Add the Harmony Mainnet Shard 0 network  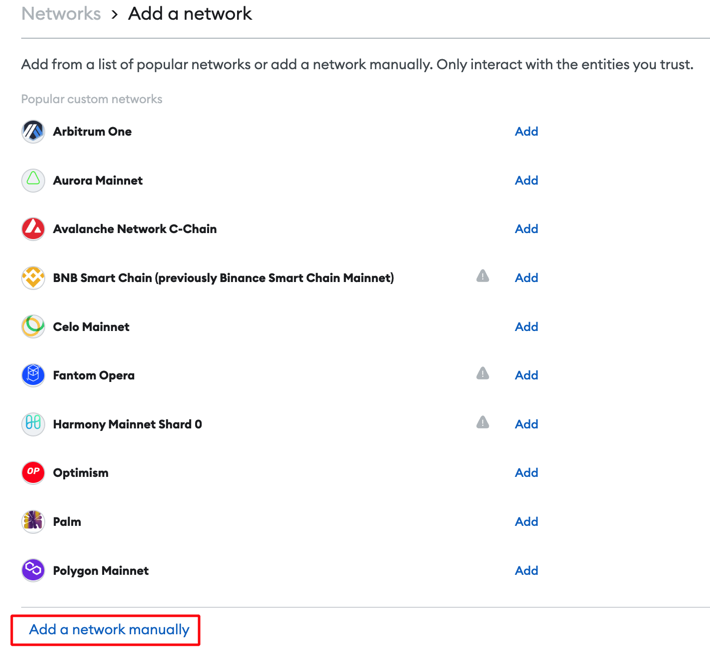tap(526, 424)
